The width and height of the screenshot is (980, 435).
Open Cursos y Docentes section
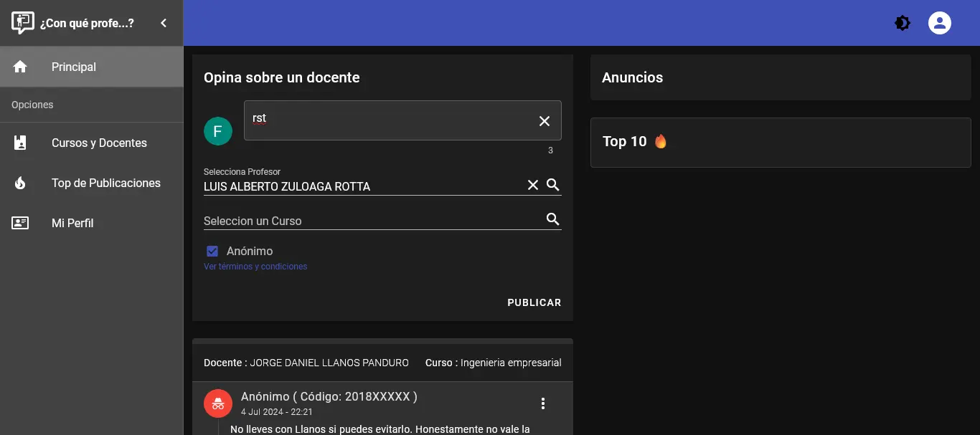pos(92,143)
